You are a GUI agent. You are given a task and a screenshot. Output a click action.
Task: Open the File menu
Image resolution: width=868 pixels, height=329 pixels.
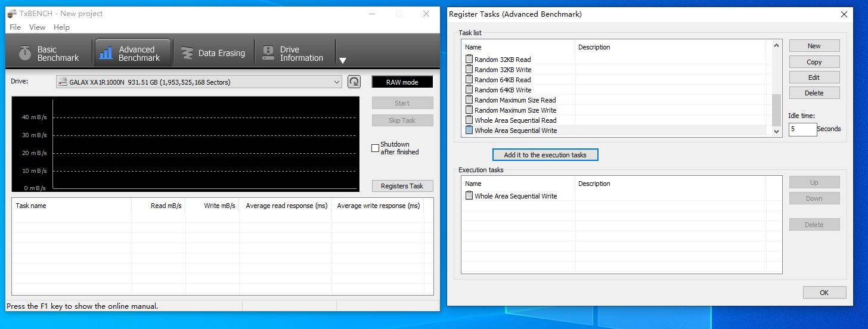coord(15,27)
